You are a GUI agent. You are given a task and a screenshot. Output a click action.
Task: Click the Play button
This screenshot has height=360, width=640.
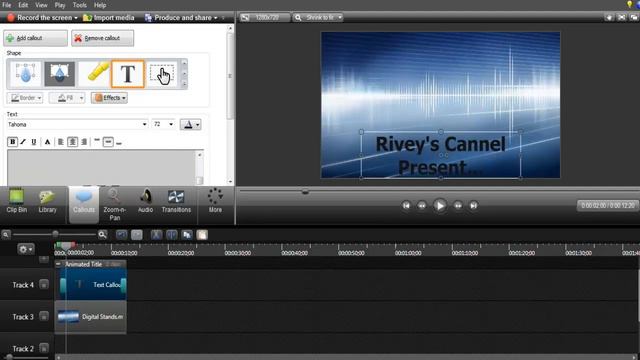[x=440, y=206]
